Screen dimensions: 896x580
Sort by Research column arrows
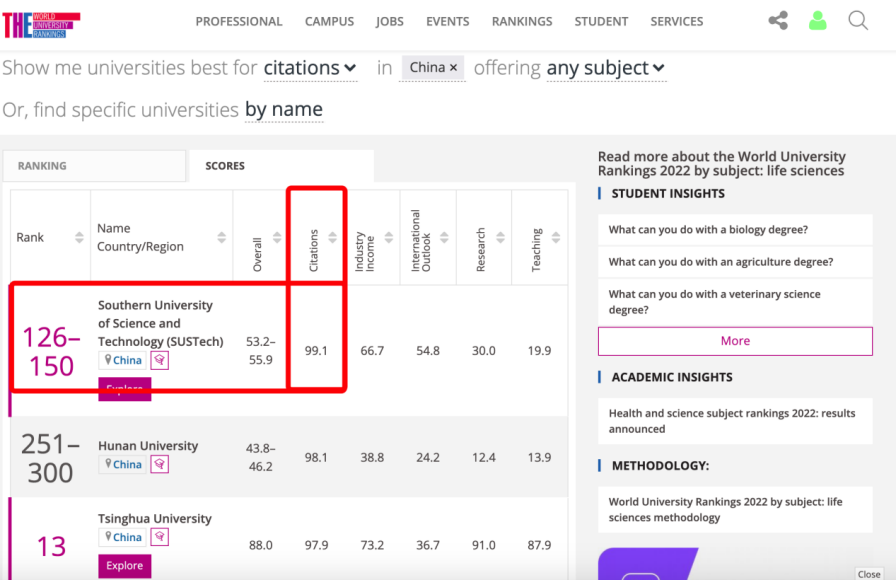[x=500, y=237]
